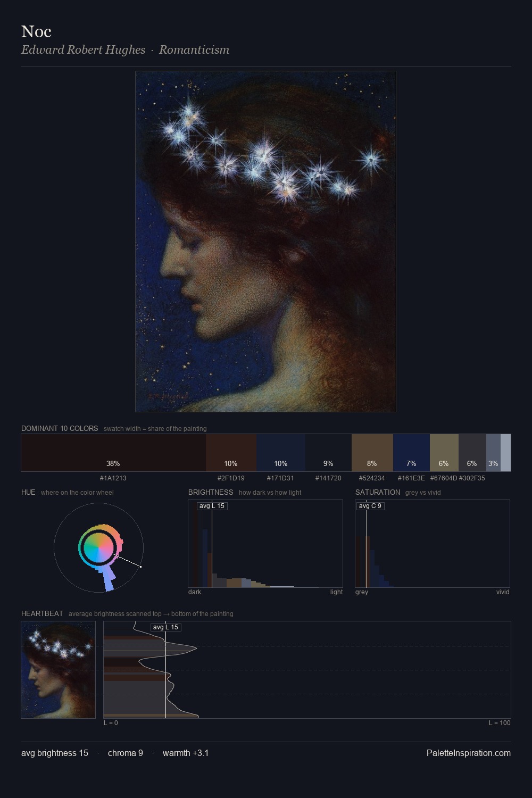
Task: Click the title text Noc
Action: point(36,31)
